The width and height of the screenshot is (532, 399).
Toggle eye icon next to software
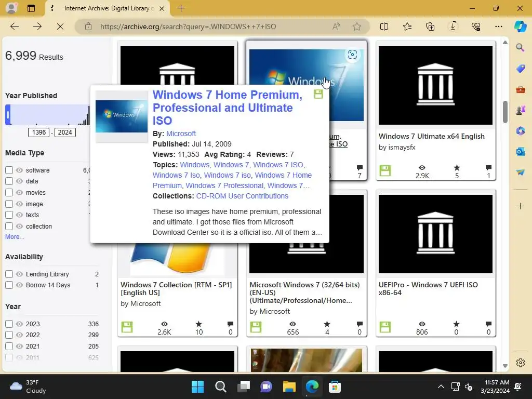tap(19, 170)
